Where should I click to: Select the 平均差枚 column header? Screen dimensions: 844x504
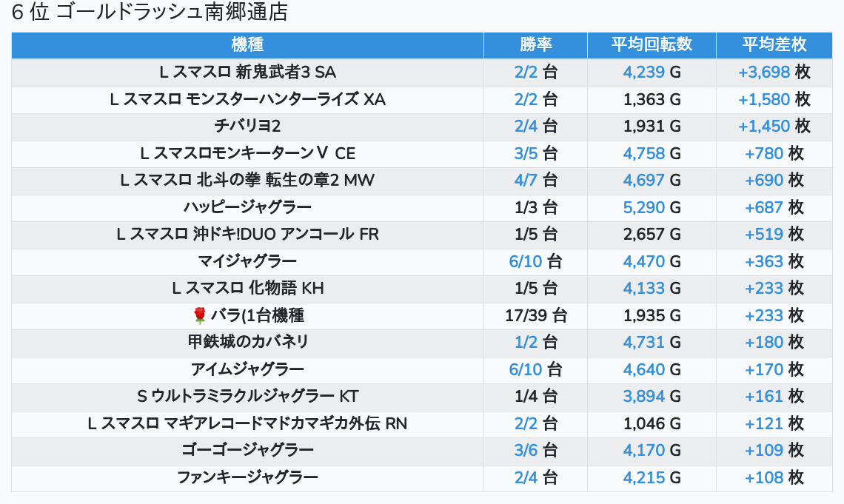pos(774,44)
